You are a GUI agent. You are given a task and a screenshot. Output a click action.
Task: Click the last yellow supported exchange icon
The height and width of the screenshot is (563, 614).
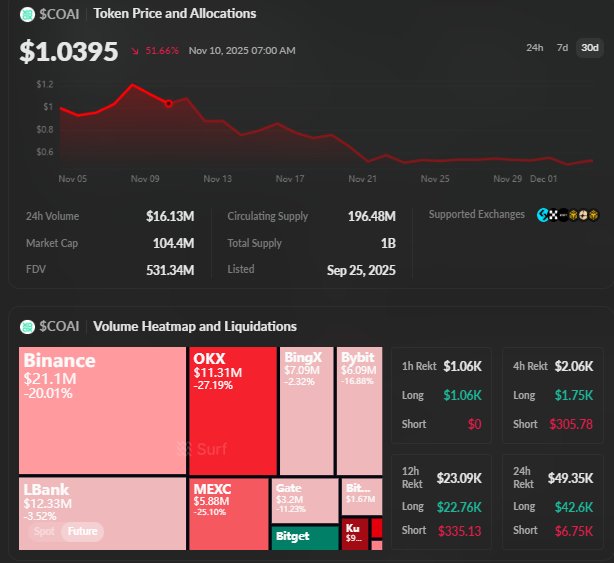(x=592, y=215)
